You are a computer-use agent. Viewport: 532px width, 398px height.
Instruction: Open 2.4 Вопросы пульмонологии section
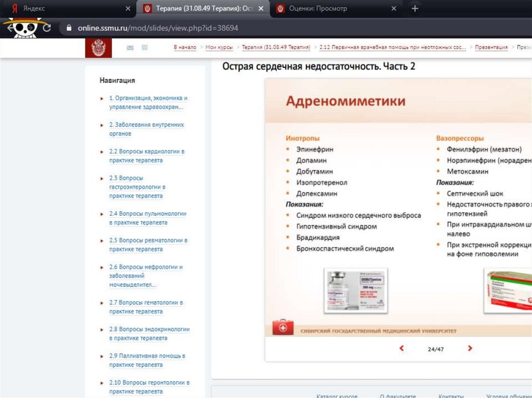(x=148, y=218)
